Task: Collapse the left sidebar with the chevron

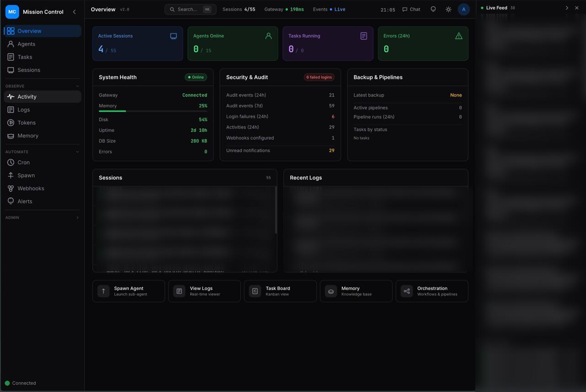Action: pyautogui.click(x=74, y=12)
